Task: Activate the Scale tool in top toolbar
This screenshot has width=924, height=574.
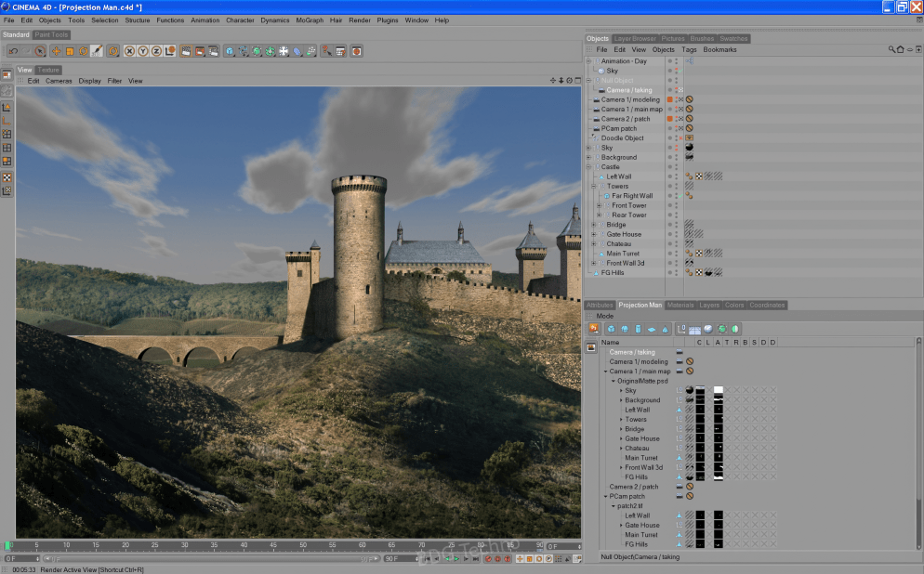Action: pyautogui.click(x=70, y=51)
